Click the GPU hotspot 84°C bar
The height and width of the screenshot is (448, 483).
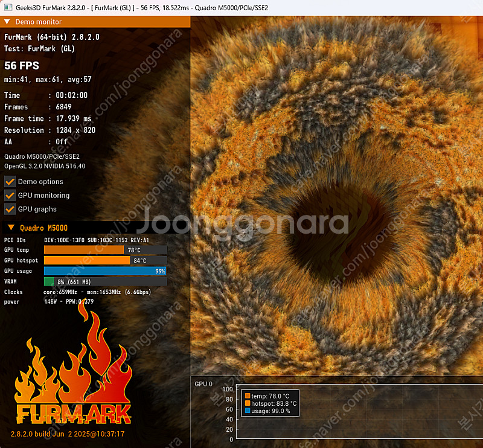[105, 260]
